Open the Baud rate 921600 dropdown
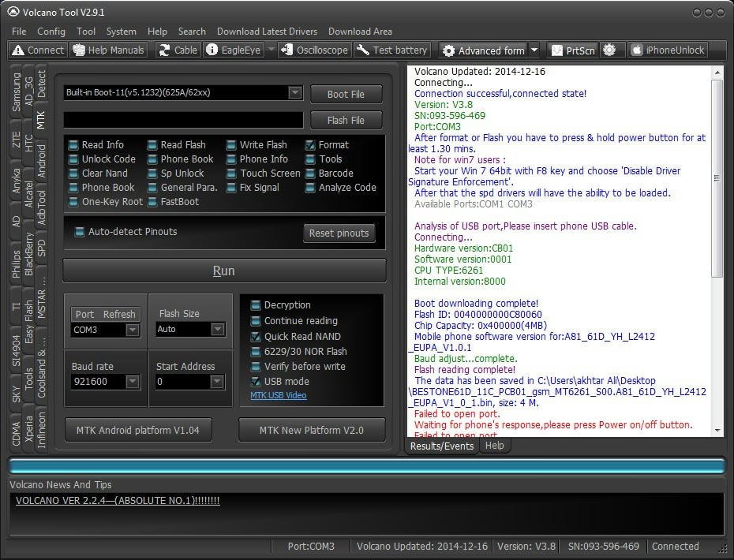This screenshot has height=560, width=734. [x=133, y=382]
